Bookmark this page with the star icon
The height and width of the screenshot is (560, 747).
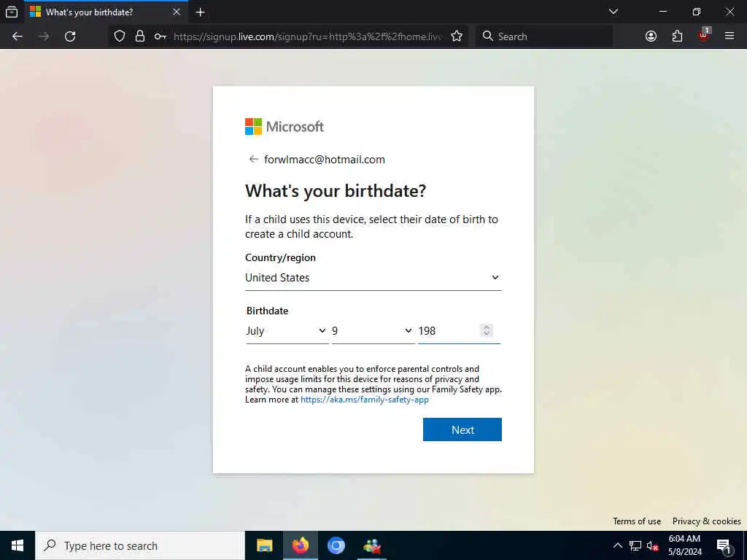point(457,36)
